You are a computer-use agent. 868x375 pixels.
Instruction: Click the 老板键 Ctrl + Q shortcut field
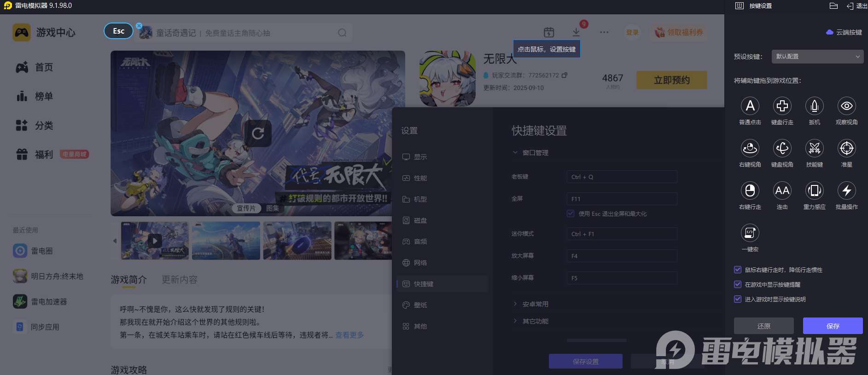click(x=622, y=177)
